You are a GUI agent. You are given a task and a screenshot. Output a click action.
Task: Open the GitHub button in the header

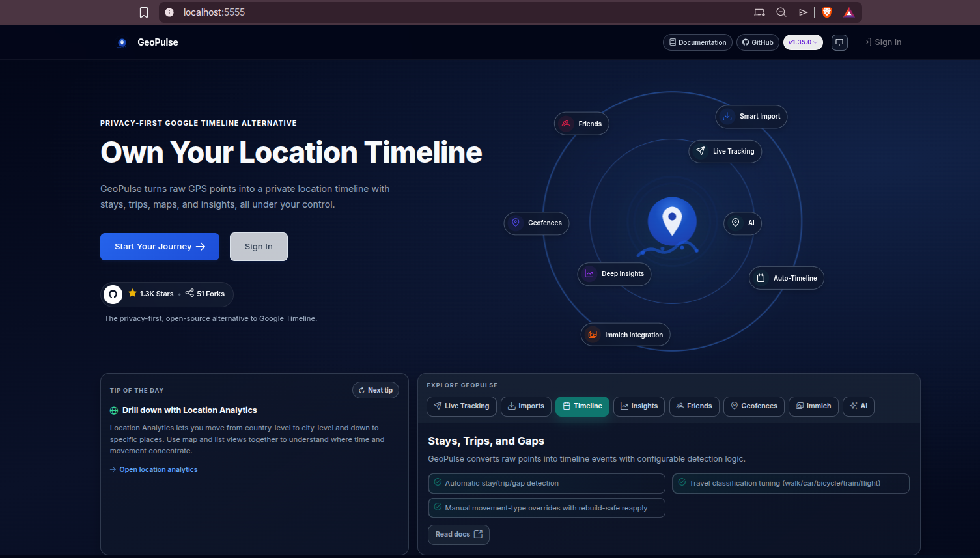(x=758, y=42)
